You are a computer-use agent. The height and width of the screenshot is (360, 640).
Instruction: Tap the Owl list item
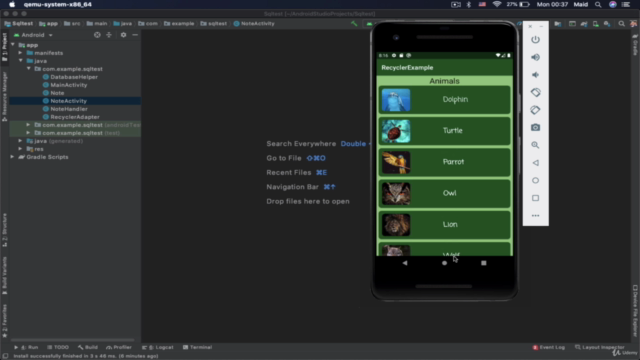444,193
